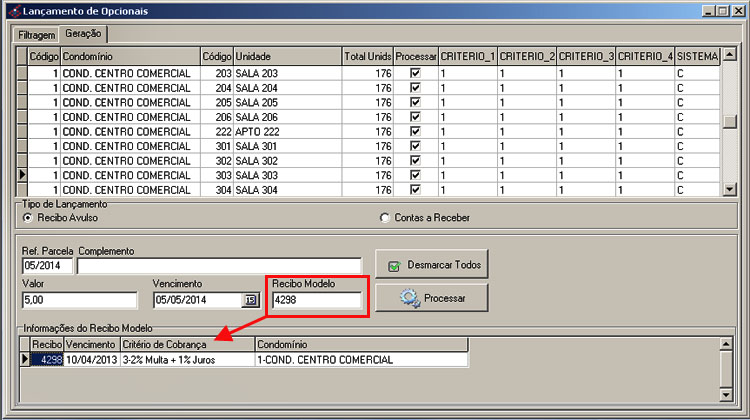The image size is (750, 420).
Task: Select the Contas a Receber radio option
Action: click(385, 217)
